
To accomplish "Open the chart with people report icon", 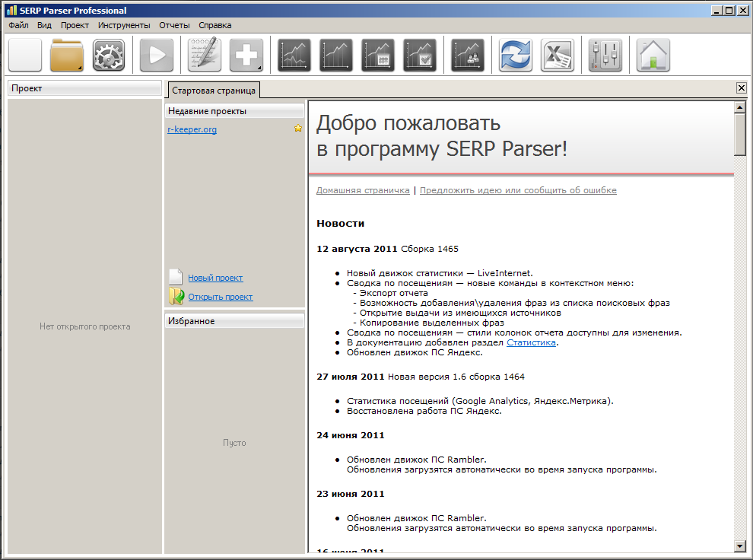I will [x=468, y=56].
